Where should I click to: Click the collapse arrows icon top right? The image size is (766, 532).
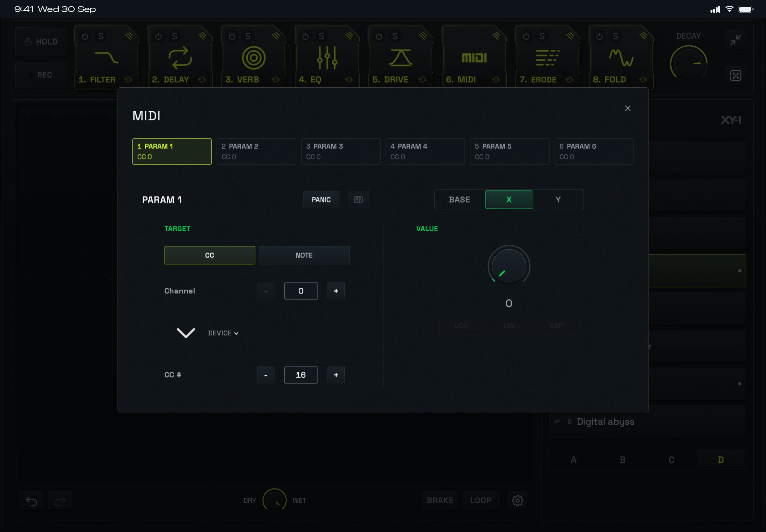[736, 40]
